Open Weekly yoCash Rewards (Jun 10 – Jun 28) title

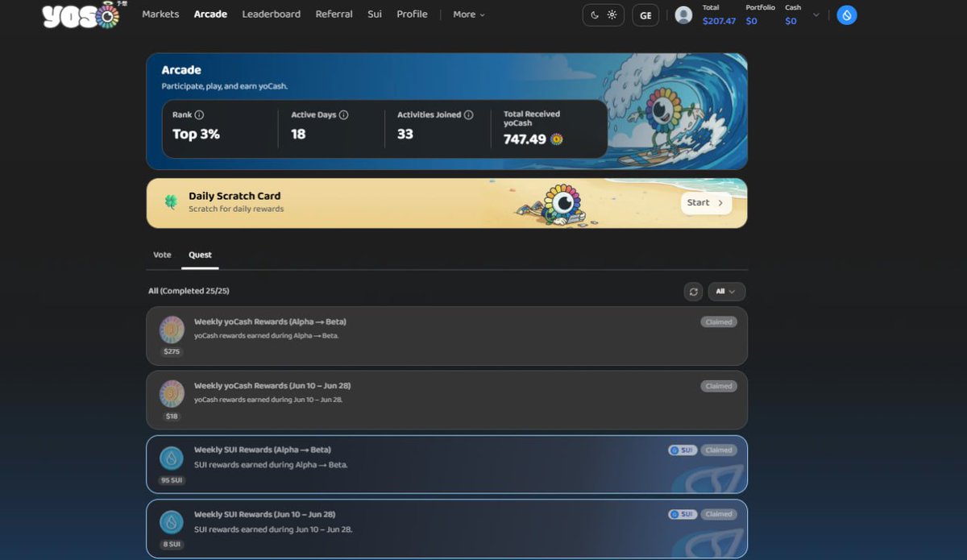coord(272,386)
